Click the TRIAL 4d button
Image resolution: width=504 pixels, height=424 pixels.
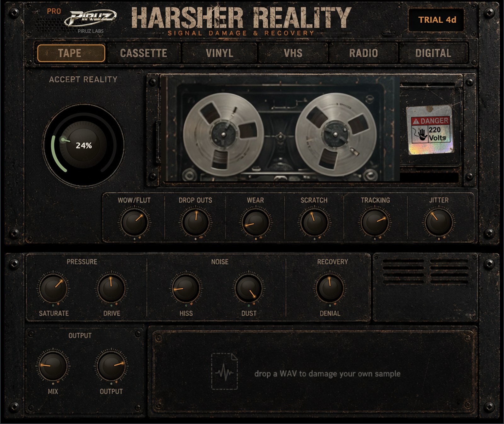[x=437, y=20]
